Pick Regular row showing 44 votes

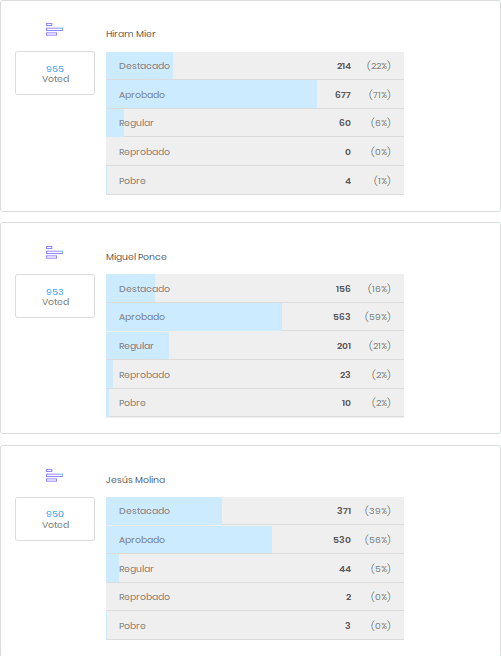(x=255, y=569)
